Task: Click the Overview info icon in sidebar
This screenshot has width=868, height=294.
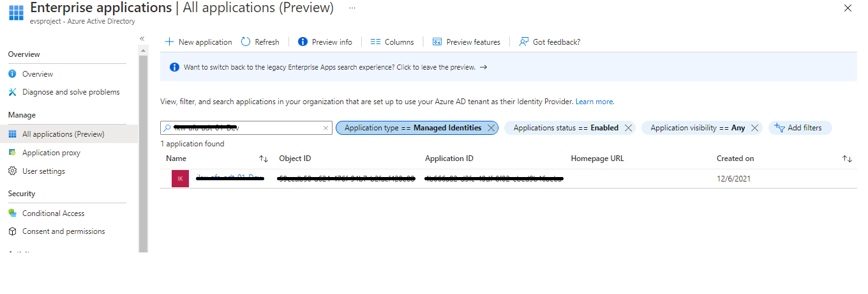Action: (12, 74)
